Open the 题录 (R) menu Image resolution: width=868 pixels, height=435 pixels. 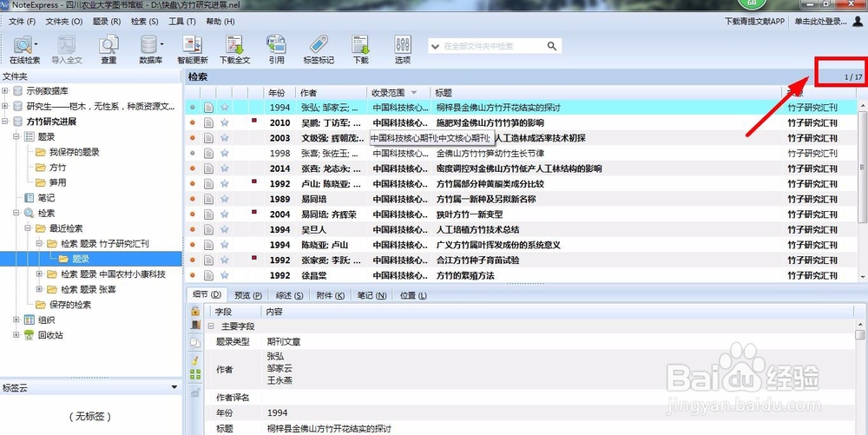coord(106,22)
